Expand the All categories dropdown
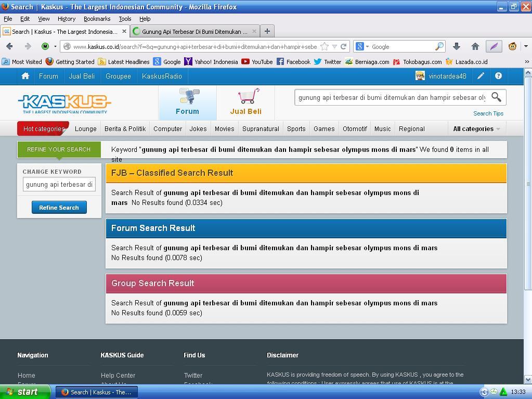The height and width of the screenshot is (399, 532). click(x=477, y=129)
